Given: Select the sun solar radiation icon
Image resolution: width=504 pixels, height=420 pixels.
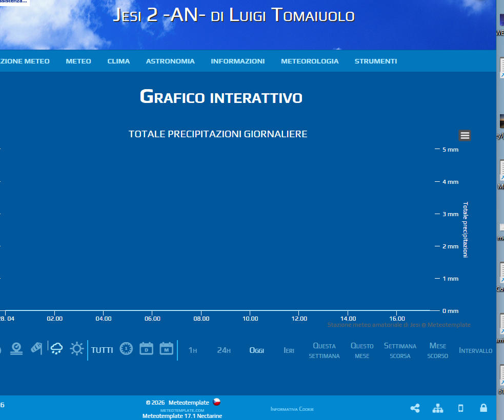Looking at the screenshot, I should 77,349.
